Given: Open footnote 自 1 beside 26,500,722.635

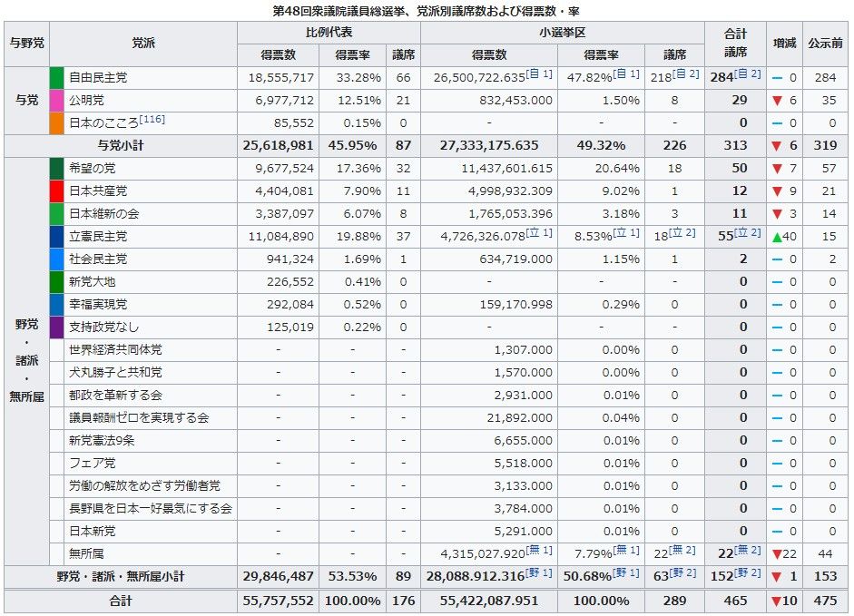Looking at the screenshot, I should [x=540, y=73].
